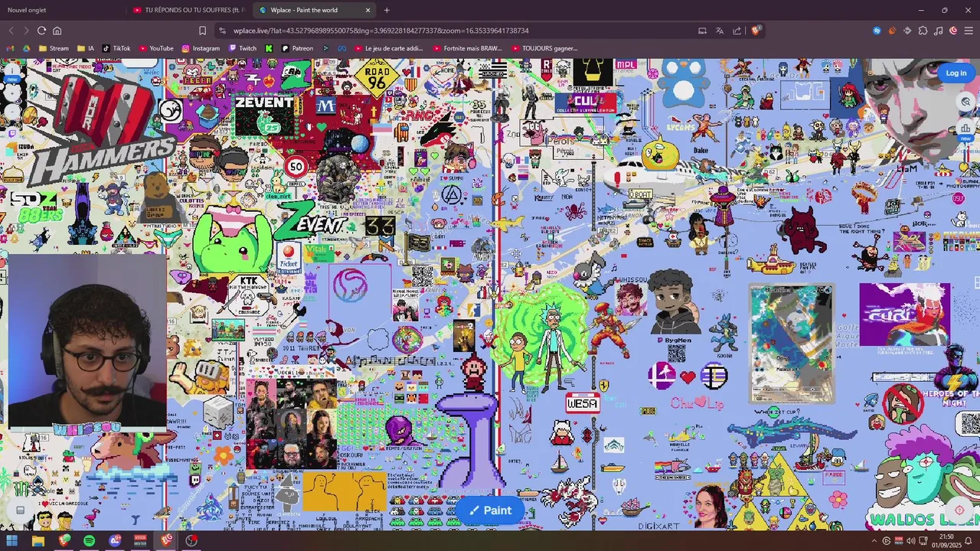Open the browser hamburger menu
This screenshot has height=551, width=980.
pyautogui.click(x=969, y=31)
